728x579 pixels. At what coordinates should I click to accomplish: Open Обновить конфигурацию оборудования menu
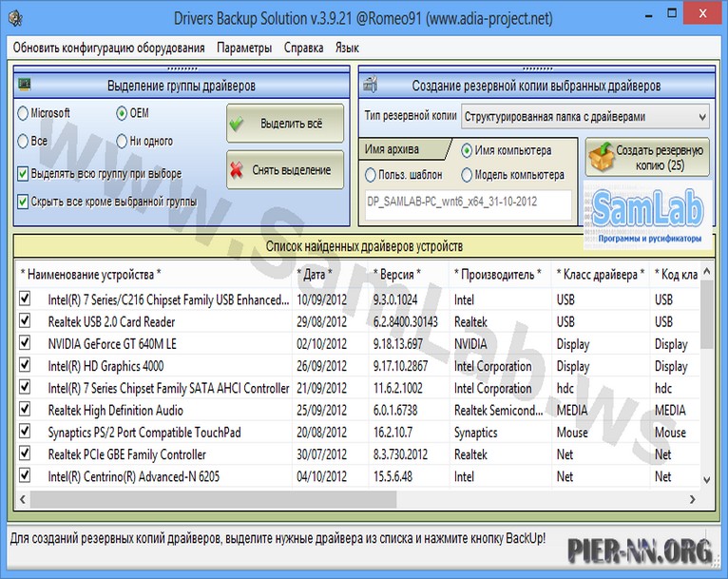pyautogui.click(x=108, y=48)
